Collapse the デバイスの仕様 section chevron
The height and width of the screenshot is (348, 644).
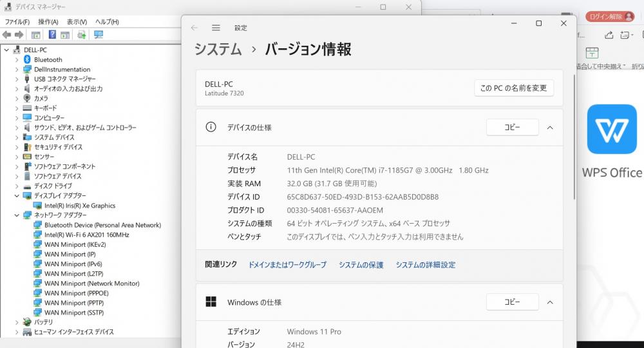(x=550, y=128)
